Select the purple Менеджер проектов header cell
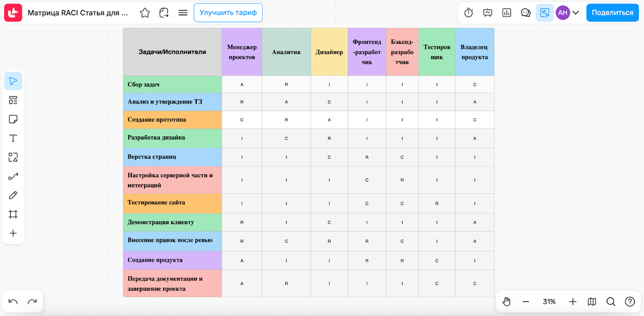 pos(242,52)
